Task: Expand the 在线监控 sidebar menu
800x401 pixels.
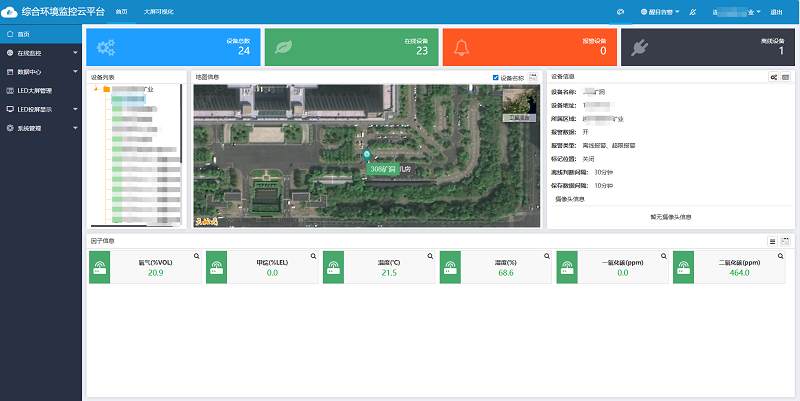Action: coord(40,52)
